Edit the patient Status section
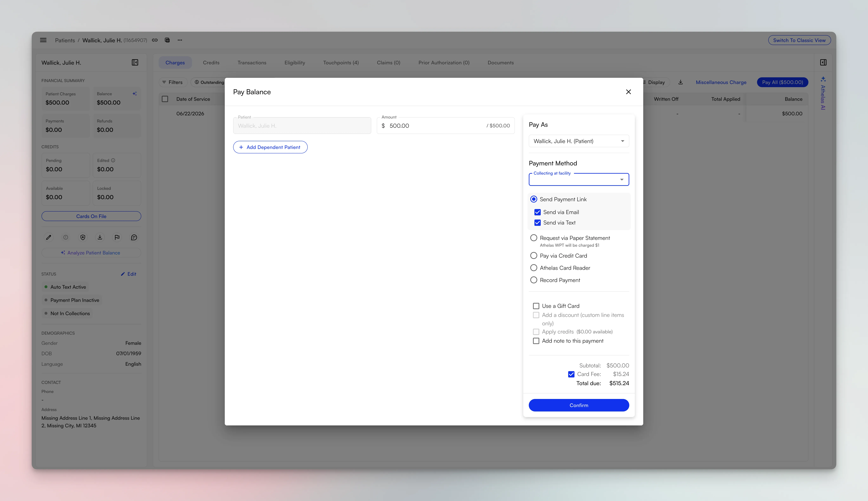868x501 pixels. click(x=129, y=274)
